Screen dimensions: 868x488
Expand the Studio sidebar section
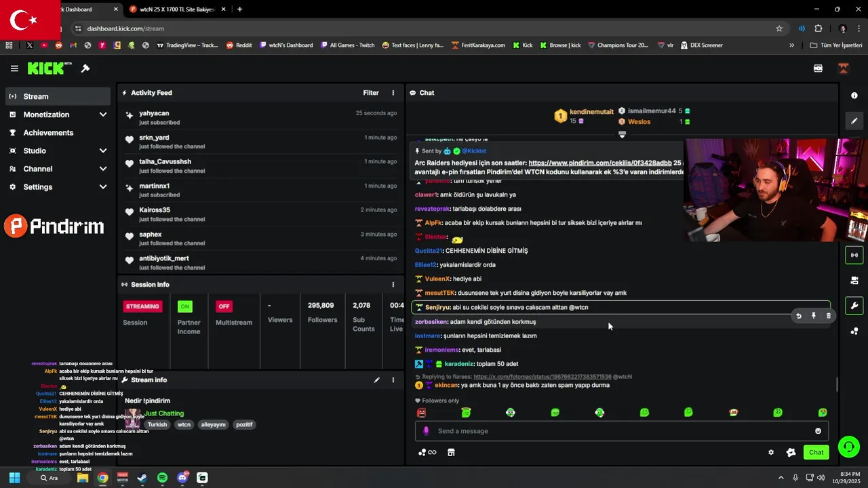tap(58, 150)
